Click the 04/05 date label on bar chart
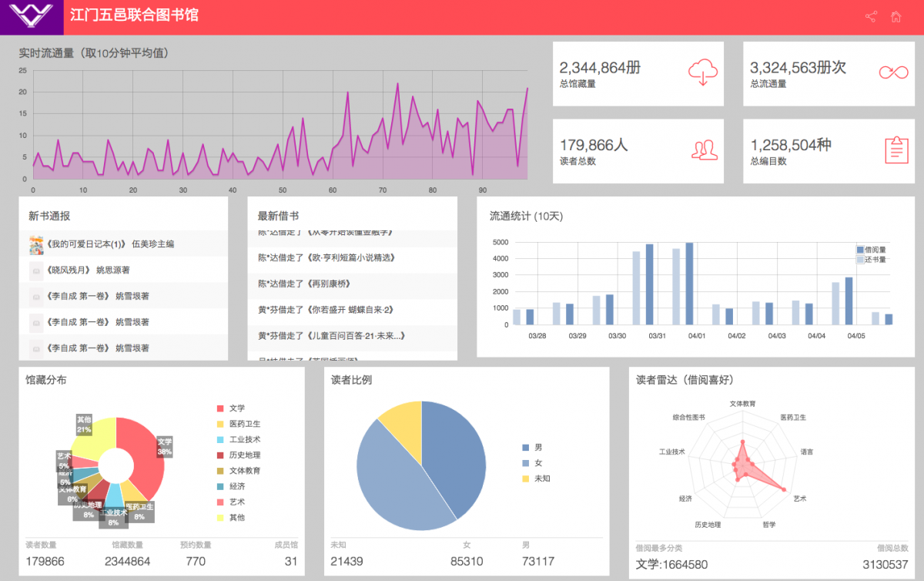Screen dimensions: 924x581 (x=856, y=336)
